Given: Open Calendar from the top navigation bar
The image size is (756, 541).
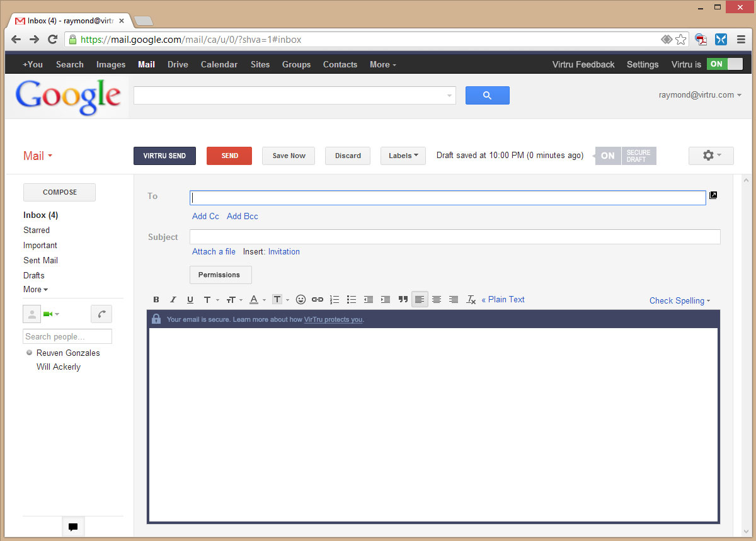Looking at the screenshot, I should pos(219,64).
